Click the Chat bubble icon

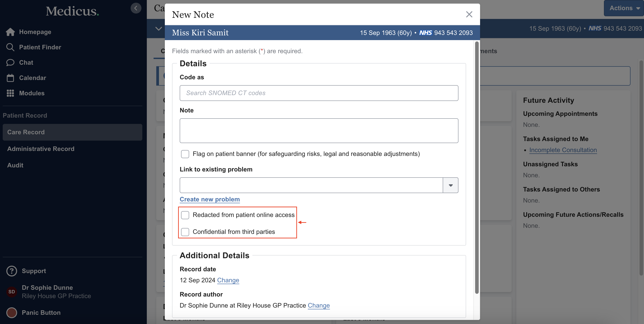click(x=10, y=62)
